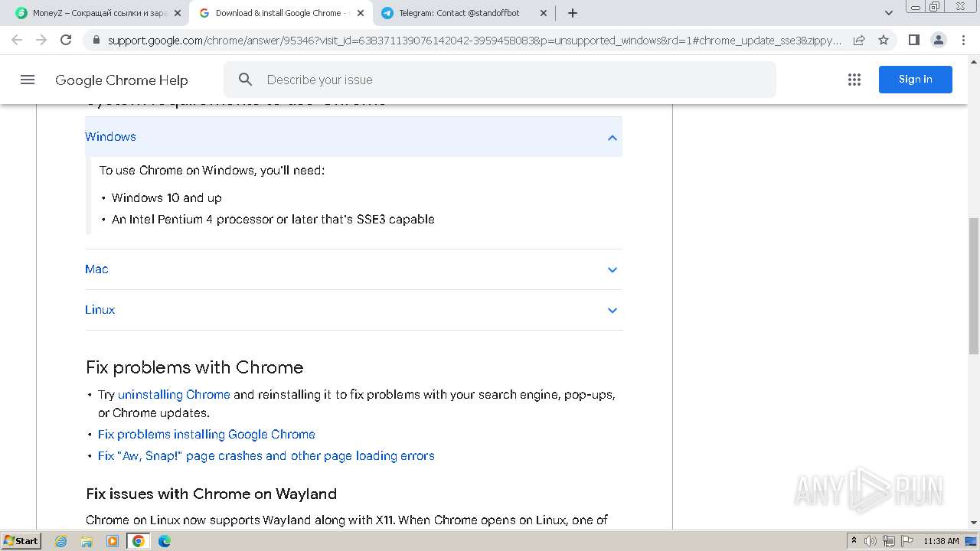Show hidden system tray icons
980x551 pixels.
(x=854, y=541)
